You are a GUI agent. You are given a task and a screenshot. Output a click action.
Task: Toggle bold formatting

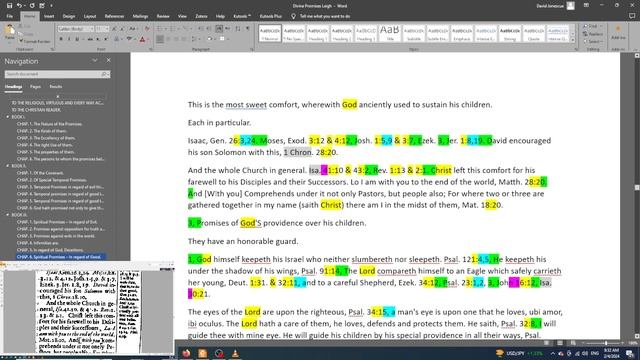pos(61,39)
